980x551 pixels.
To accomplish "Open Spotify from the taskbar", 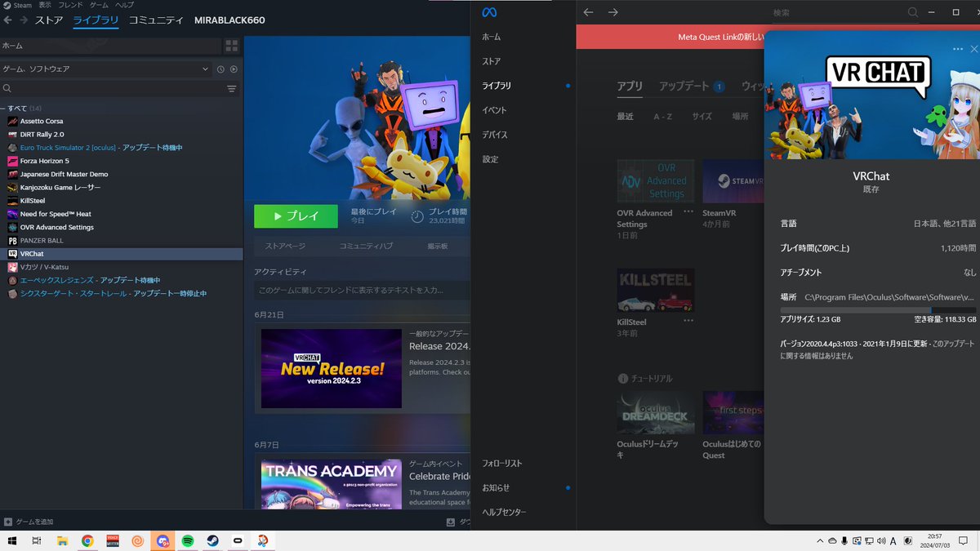I will point(188,540).
